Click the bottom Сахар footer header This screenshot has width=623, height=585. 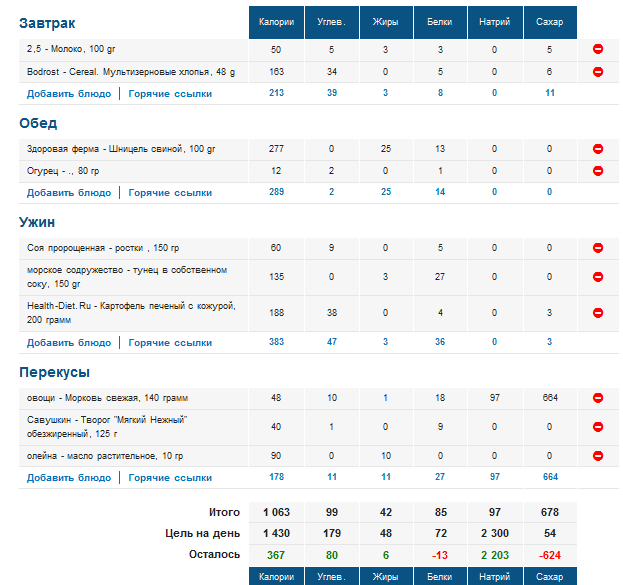coord(550,576)
